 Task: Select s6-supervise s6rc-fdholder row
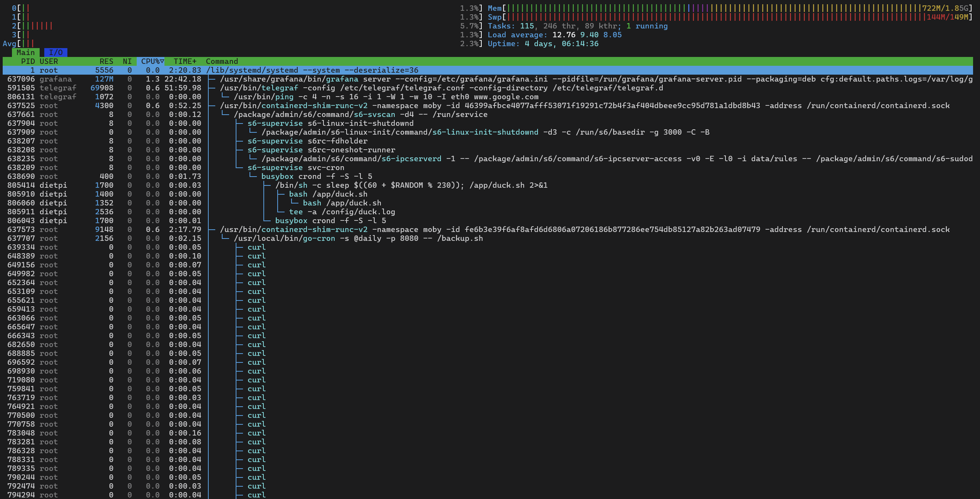[488, 141]
